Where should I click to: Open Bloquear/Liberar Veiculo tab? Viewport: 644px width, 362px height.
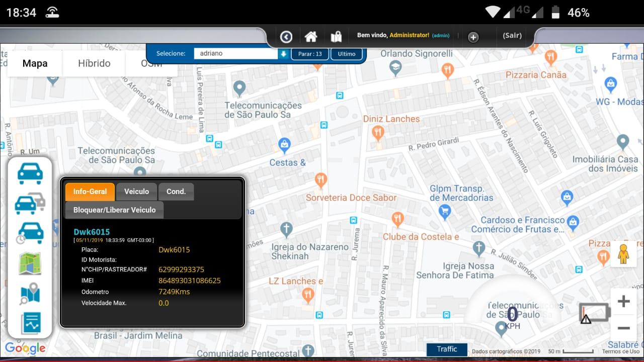tap(114, 210)
